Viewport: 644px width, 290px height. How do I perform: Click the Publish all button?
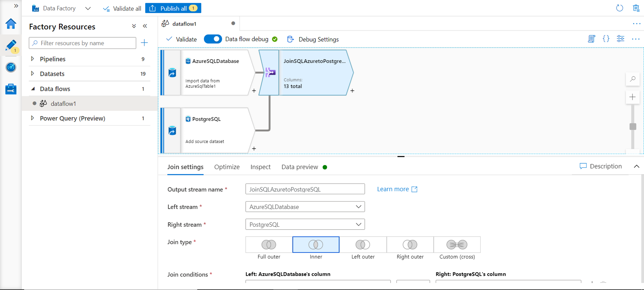click(x=173, y=8)
